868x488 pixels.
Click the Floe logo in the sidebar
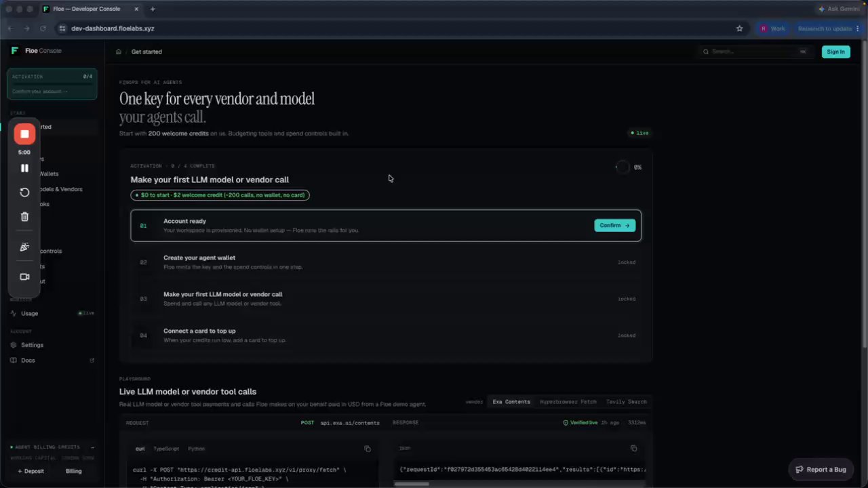click(15, 51)
